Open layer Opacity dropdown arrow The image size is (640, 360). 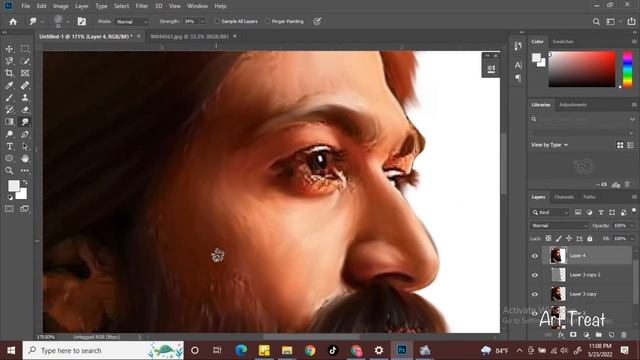click(x=632, y=226)
